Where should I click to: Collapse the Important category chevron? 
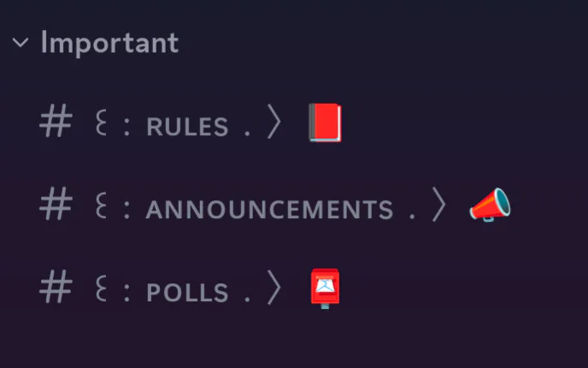coord(21,43)
